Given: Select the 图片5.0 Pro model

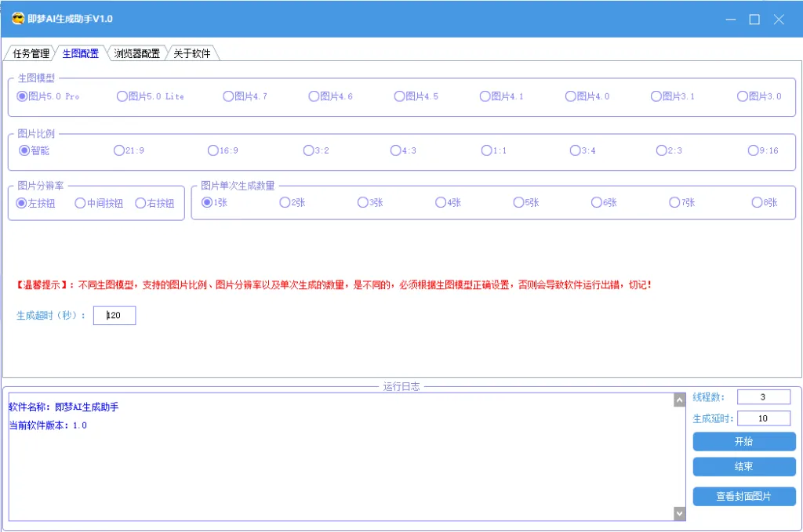Looking at the screenshot, I should pos(48,96).
